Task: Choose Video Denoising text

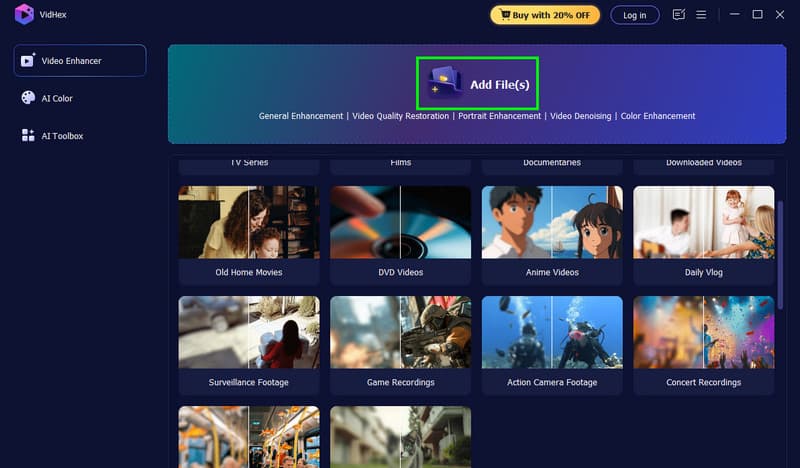Action: pos(580,116)
